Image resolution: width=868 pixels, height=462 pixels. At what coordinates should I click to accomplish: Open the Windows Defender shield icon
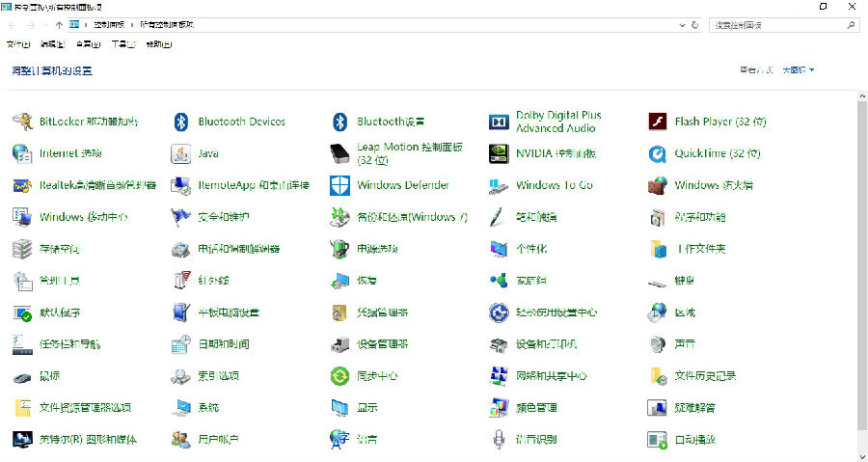(x=339, y=185)
